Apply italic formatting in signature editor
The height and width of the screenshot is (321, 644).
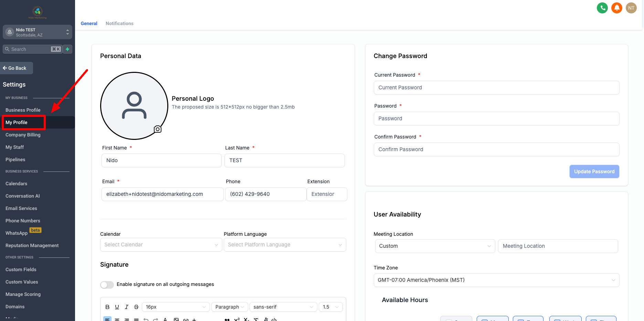[127, 307]
